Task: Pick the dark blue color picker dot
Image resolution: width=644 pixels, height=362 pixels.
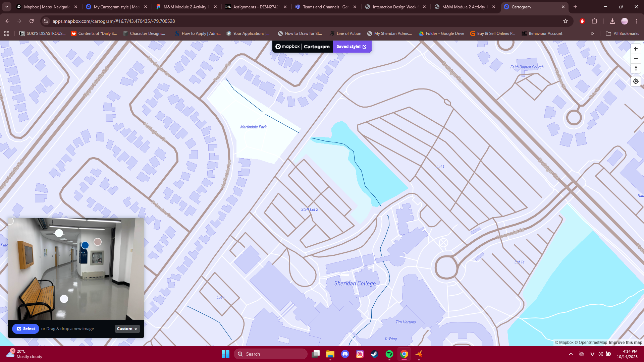Action: tap(85, 245)
